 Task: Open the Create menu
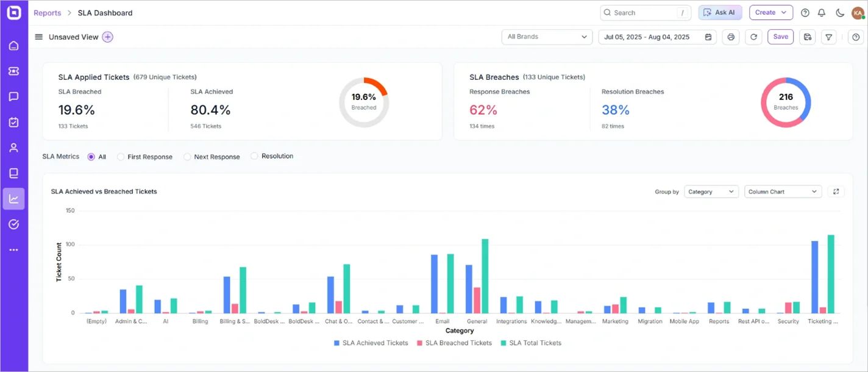coord(770,12)
